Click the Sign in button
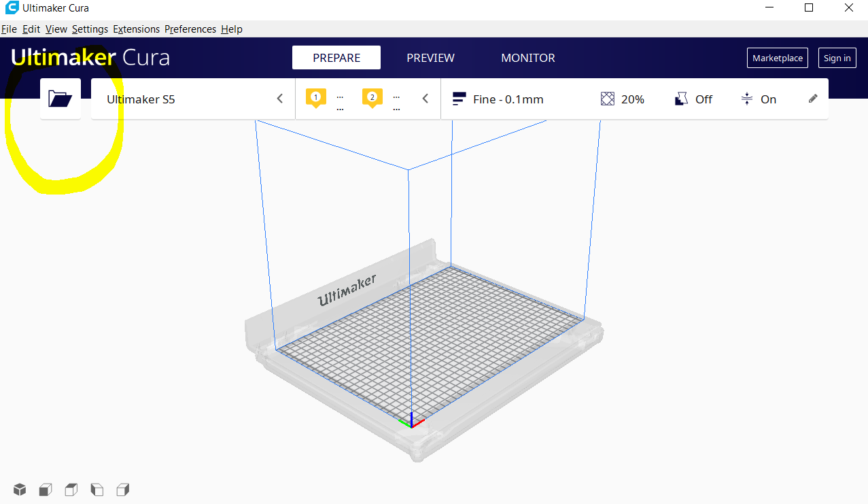Image resolution: width=868 pixels, height=504 pixels. pyautogui.click(x=837, y=58)
